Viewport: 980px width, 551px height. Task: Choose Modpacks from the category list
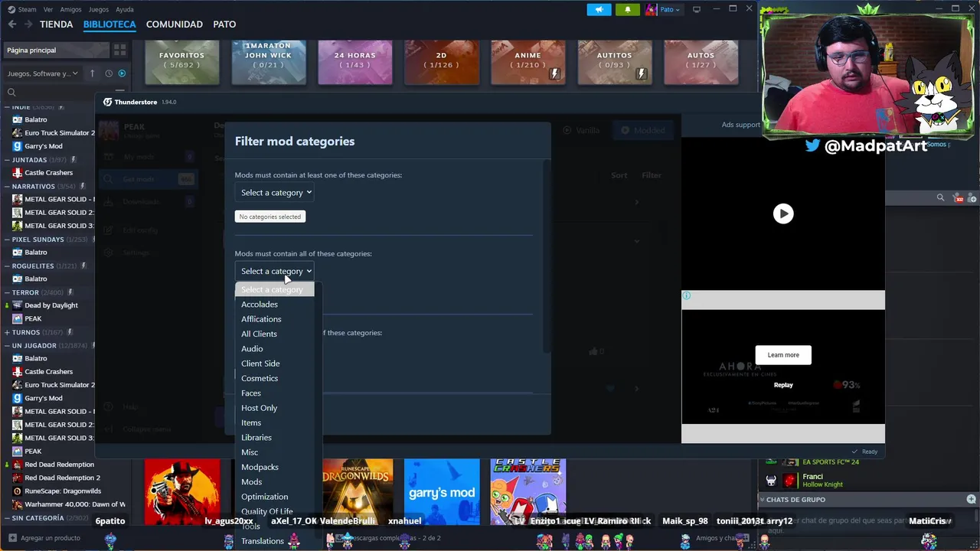(x=260, y=467)
